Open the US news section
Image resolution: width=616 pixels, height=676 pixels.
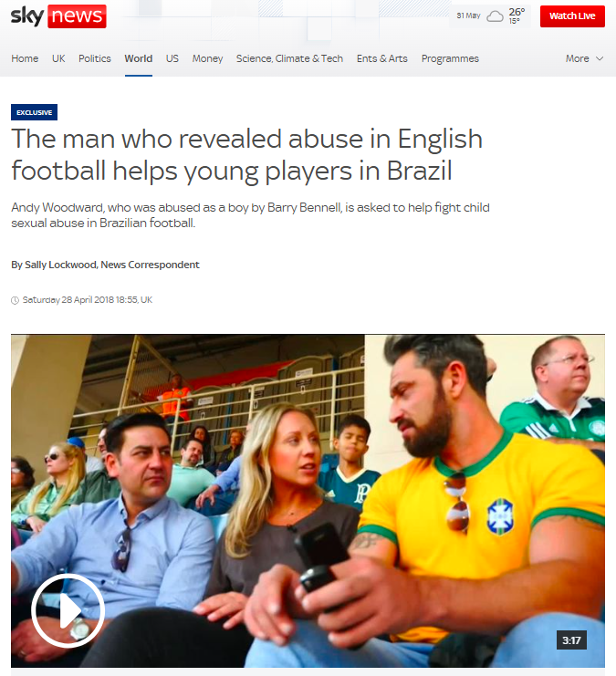pyautogui.click(x=172, y=58)
